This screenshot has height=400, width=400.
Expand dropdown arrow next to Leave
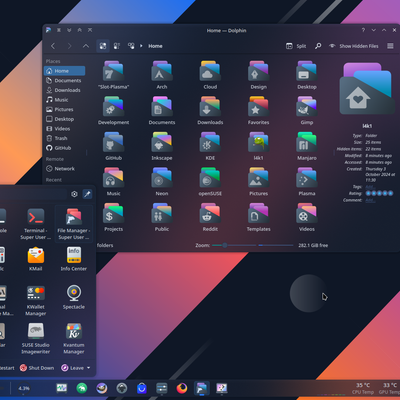pos(88,368)
